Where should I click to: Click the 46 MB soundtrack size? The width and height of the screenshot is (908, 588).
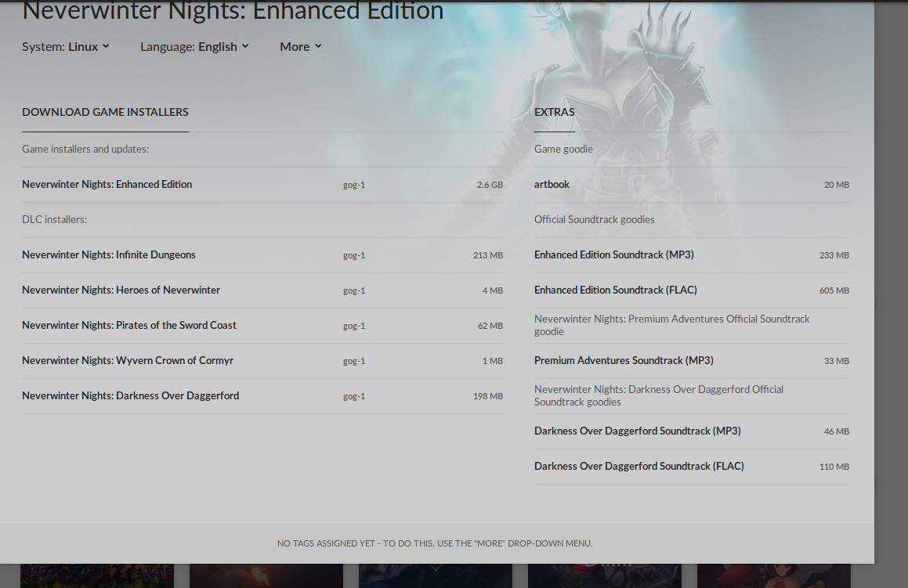[836, 431]
